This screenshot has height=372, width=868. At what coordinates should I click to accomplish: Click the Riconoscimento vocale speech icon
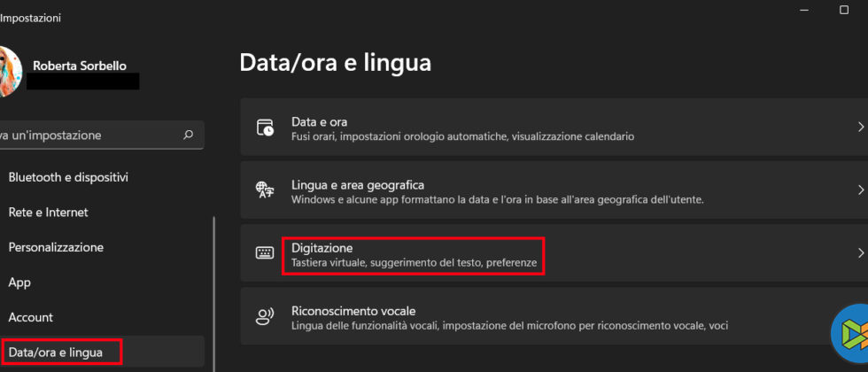point(265,315)
